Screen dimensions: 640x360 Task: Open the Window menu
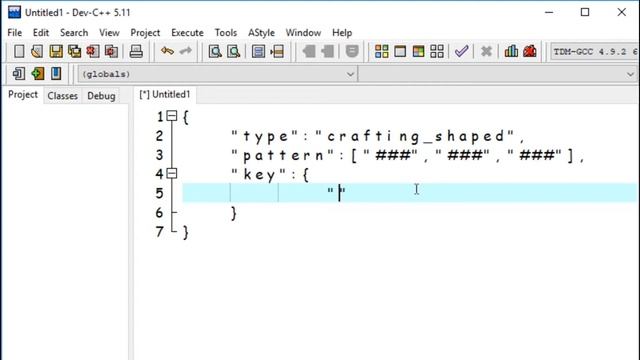pyautogui.click(x=303, y=33)
